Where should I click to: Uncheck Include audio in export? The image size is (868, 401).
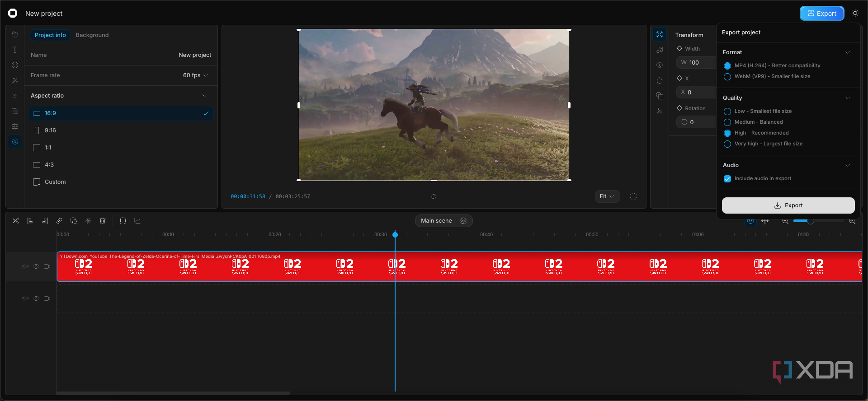coord(727,179)
